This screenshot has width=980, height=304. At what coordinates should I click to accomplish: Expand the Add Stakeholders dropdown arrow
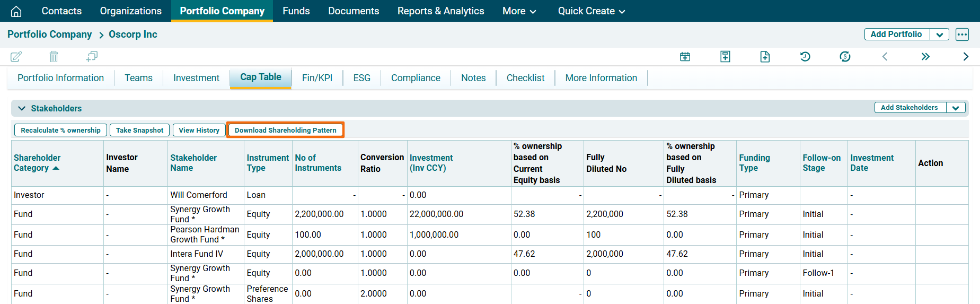tap(956, 108)
